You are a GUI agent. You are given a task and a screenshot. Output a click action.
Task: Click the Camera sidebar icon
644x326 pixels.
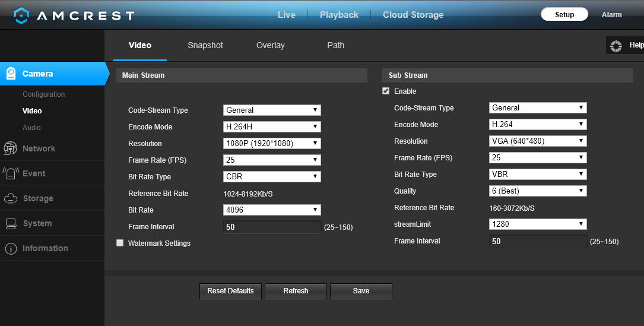pyautogui.click(x=11, y=74)
